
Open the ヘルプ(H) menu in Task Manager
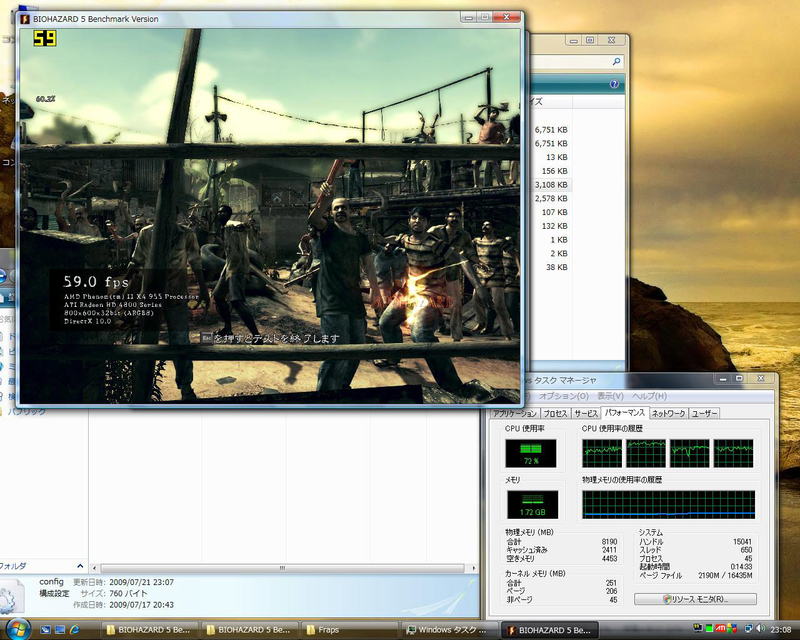[x=649, y=396]
